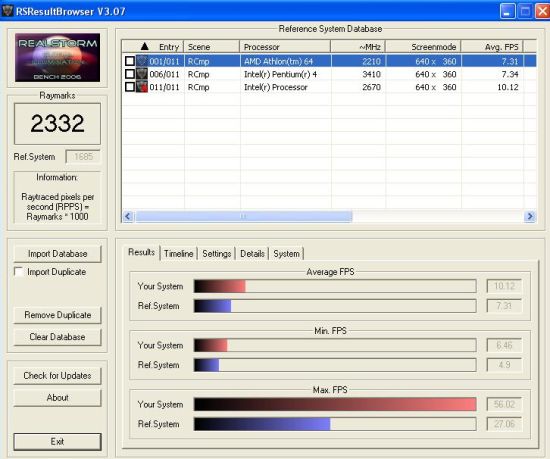Click the RSResultBrowser title bar app icon
The width and height of the screenshot is (550, 459).
[x=8, y=11]
